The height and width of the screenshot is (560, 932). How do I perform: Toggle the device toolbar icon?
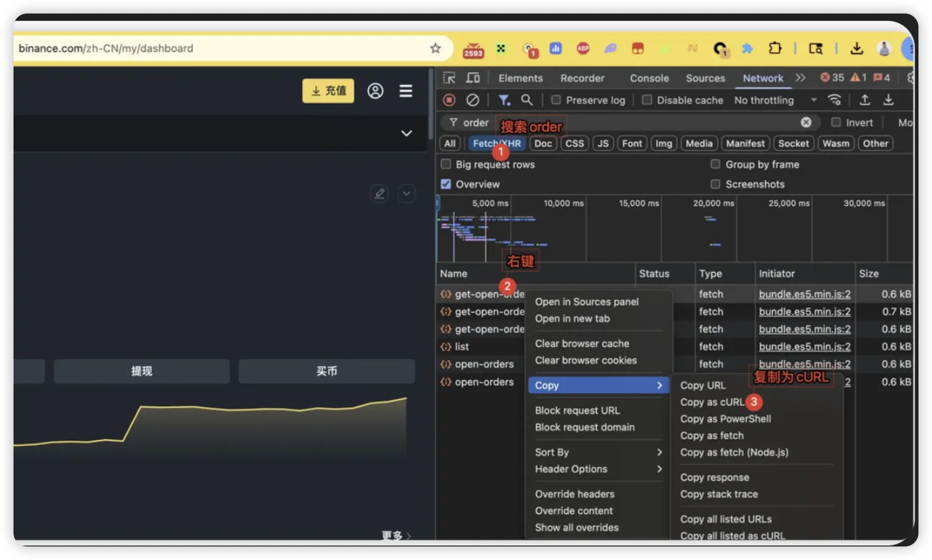pyautogui.click(x=472, y=78)
